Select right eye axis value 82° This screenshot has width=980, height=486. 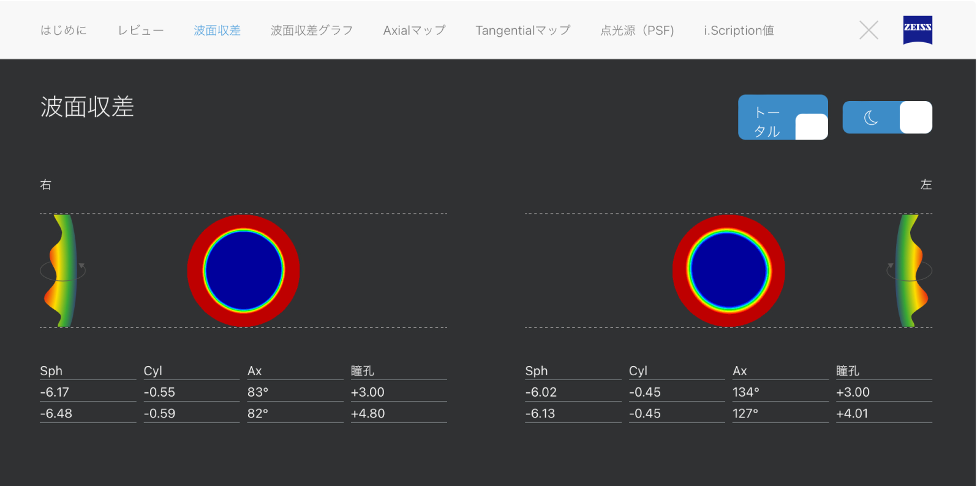point(258,413)
